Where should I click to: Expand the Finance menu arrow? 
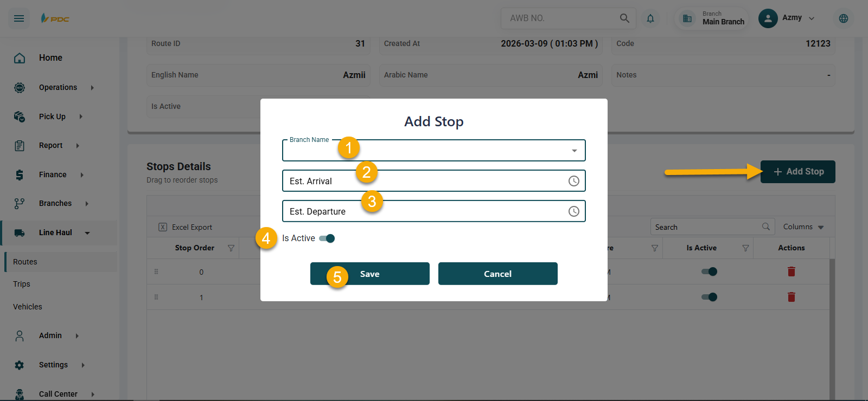[82, 174]
